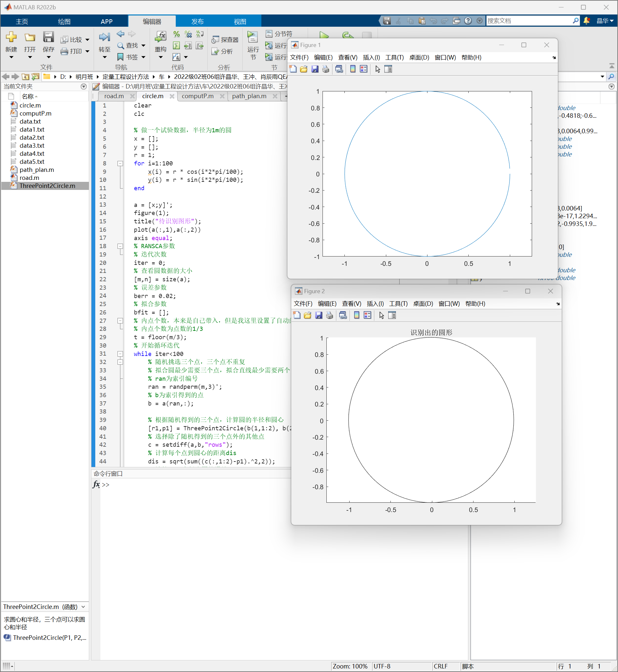Click Figure 2 open file icon

(x=308, y=315)
